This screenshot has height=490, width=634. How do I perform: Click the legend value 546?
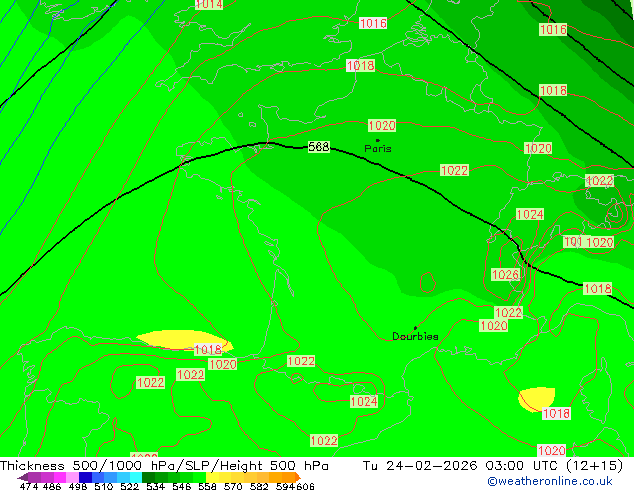[x=181, y=486]
